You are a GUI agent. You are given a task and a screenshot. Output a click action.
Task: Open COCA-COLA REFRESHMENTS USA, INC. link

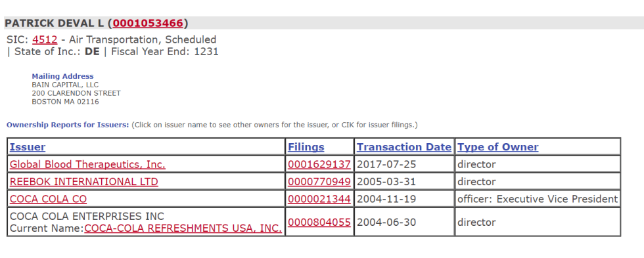coord(183,228)
